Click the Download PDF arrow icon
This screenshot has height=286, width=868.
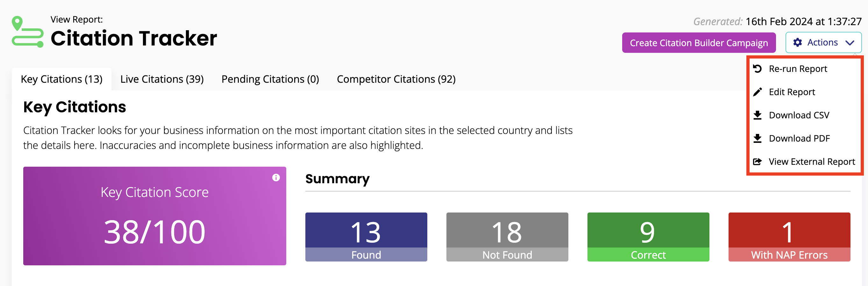point(757,138)
